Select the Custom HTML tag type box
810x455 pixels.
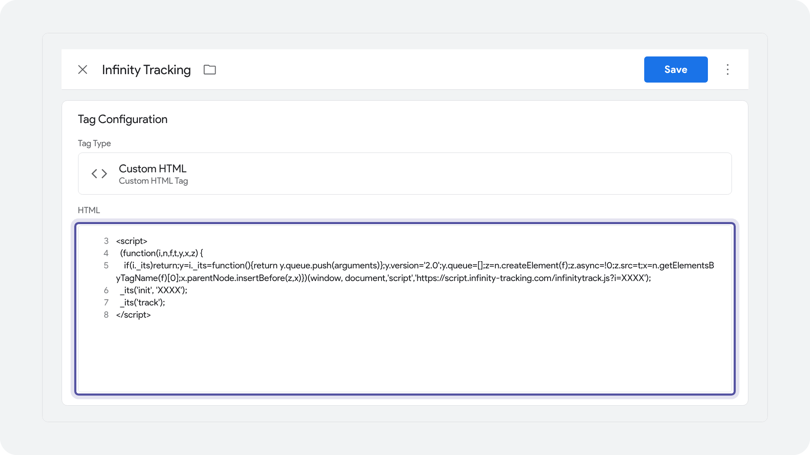point(404,174)
